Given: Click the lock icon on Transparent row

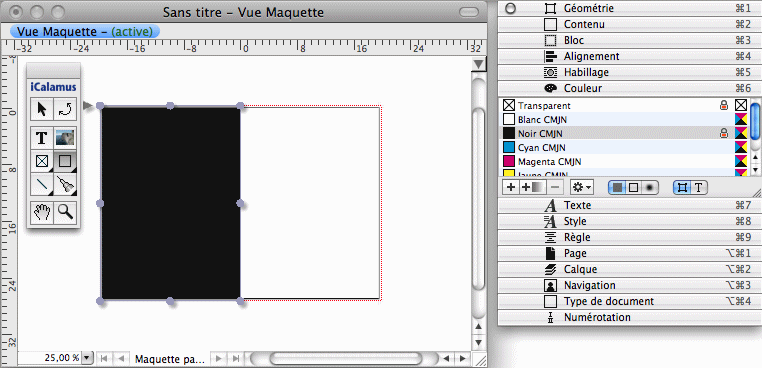Looking at the screenshot, I should point(724,105).
